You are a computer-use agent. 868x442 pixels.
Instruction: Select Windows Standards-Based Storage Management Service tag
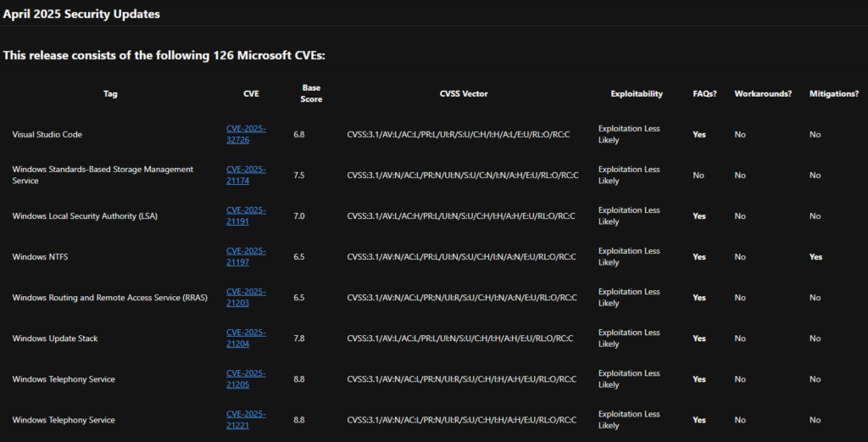pos(103,175)
